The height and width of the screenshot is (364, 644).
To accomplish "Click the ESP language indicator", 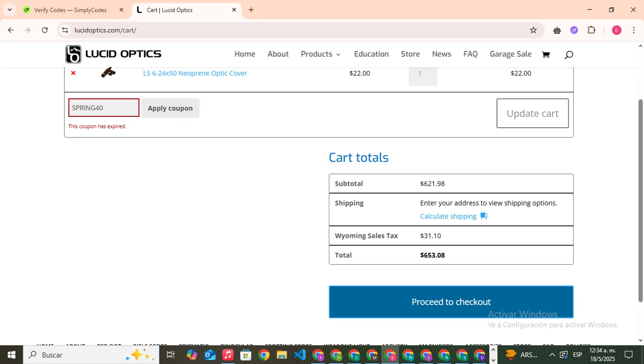I will tap(577, 355).
